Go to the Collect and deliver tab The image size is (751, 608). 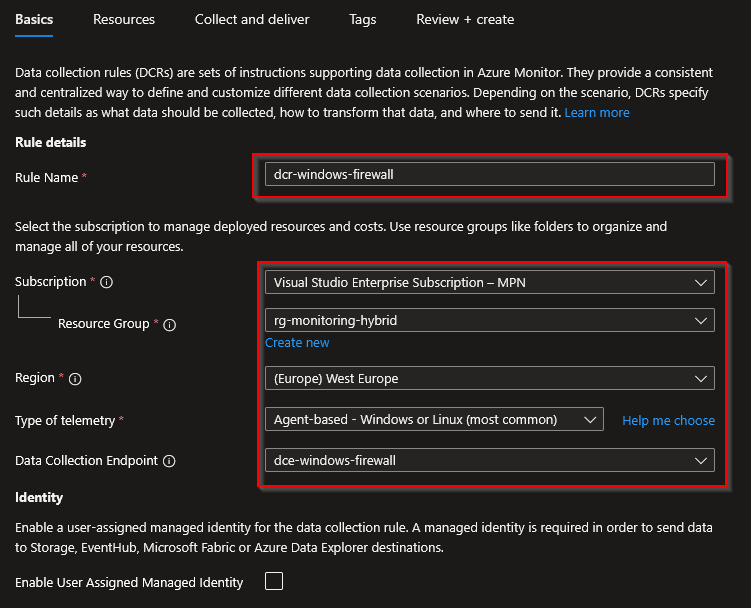click(252, 19)
